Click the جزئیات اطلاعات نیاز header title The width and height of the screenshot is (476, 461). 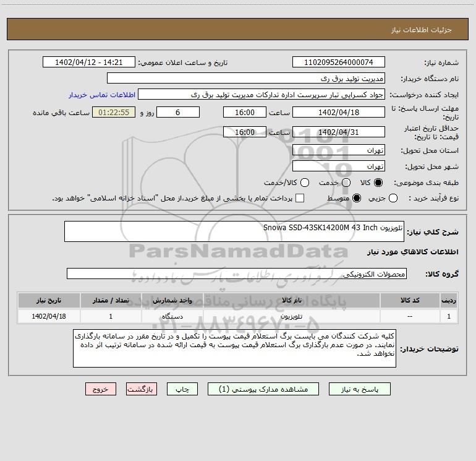[x=421, y=30]
